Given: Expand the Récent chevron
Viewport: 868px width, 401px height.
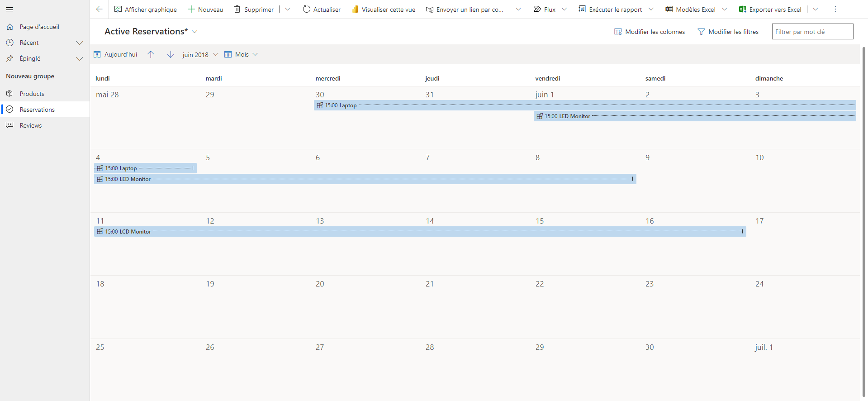Looking at the screenshot, I should (80, 43).
